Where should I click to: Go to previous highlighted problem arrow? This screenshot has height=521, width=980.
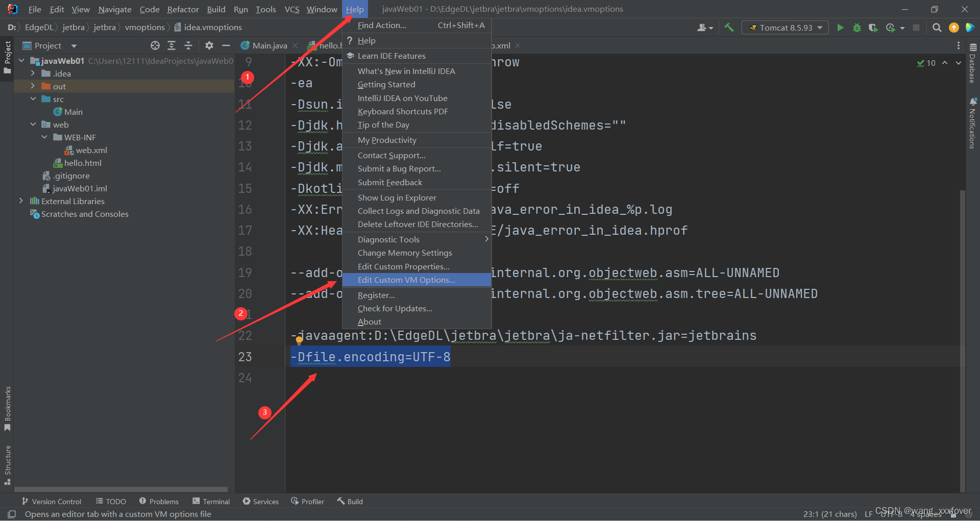tap(945, 63)
